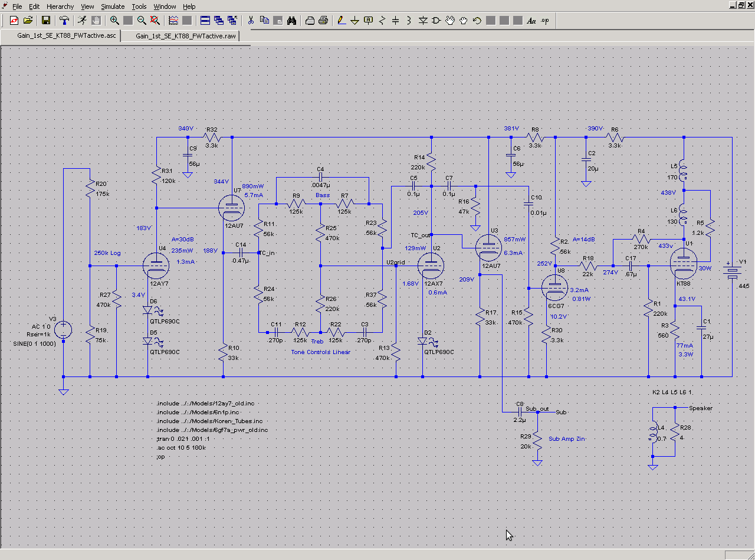Open the Help menu
Screen dimensions: 755x560
point(189,6)
